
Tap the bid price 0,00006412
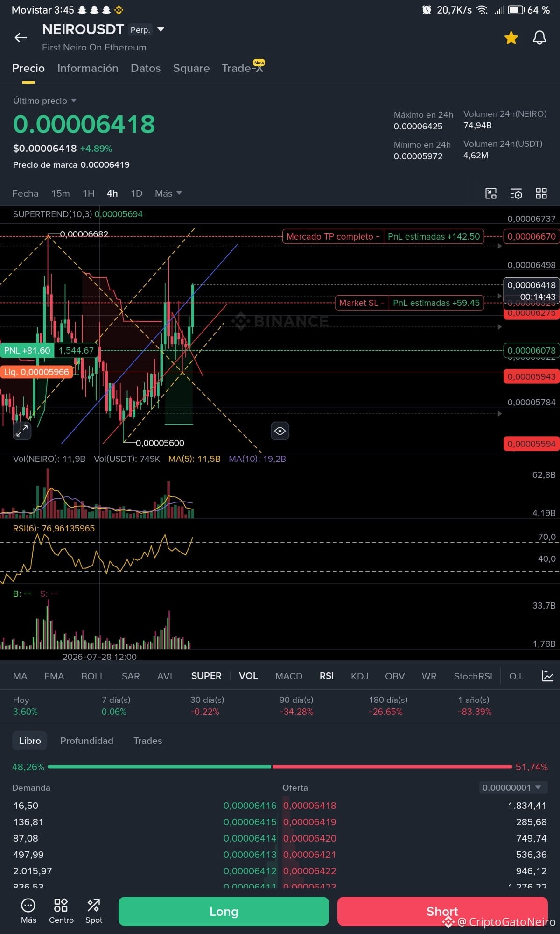(250, 871)
